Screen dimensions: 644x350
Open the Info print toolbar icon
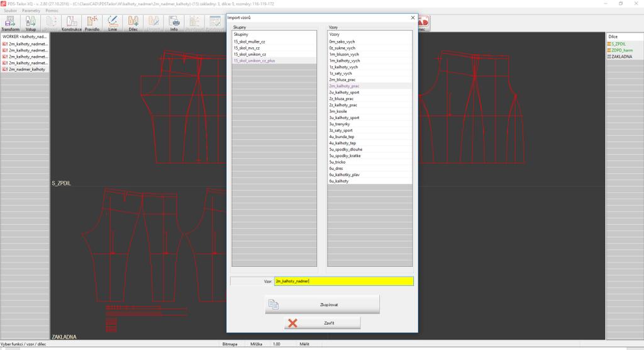[174, 23]
